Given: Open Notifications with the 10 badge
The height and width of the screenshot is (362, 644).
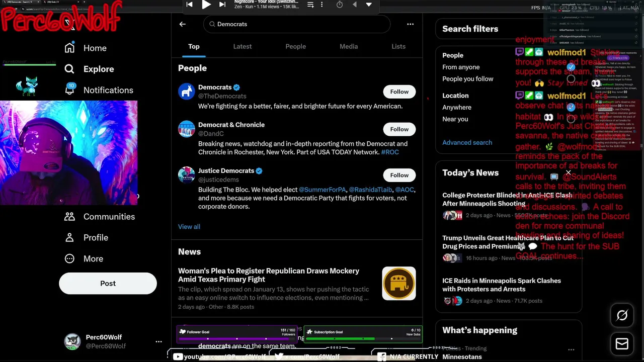Looking at the screenshot, I should click(x=99, y=90).
